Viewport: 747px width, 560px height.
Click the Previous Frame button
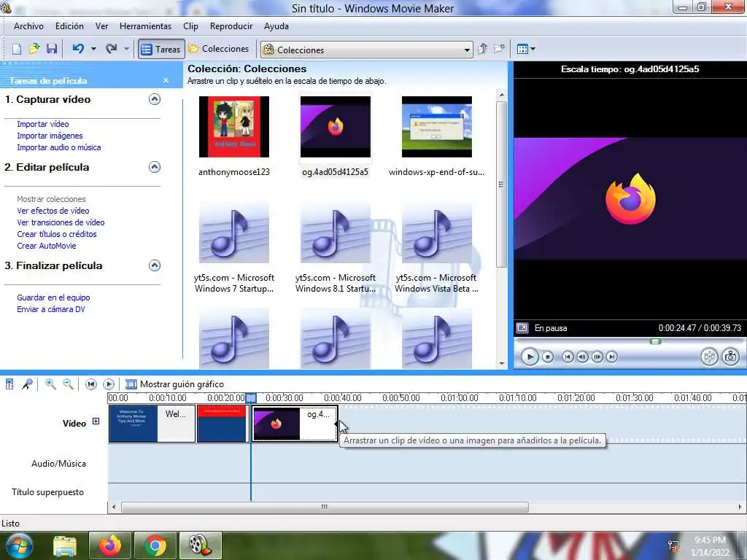582,357
